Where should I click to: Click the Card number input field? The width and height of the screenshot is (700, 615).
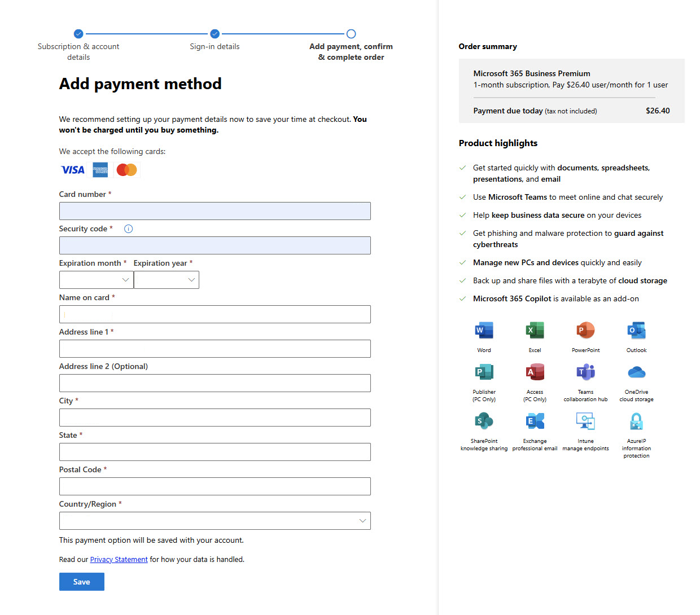coord(215,211)
